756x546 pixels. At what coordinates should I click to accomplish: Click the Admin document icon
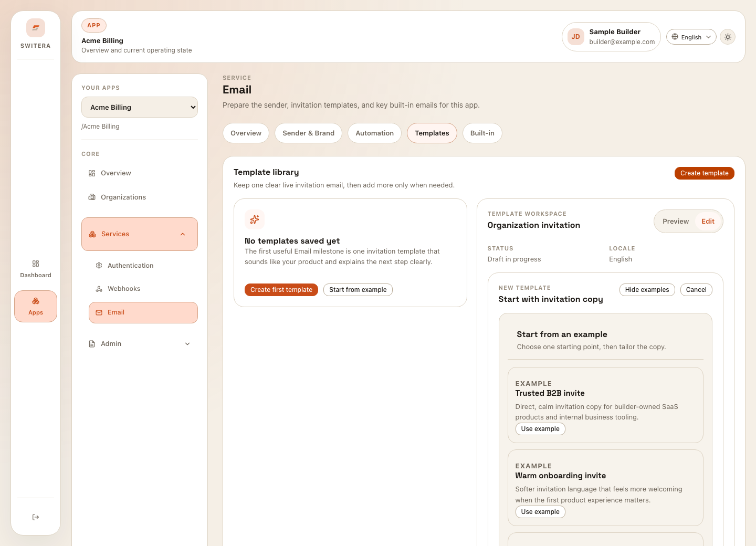(x=92, y=344)
